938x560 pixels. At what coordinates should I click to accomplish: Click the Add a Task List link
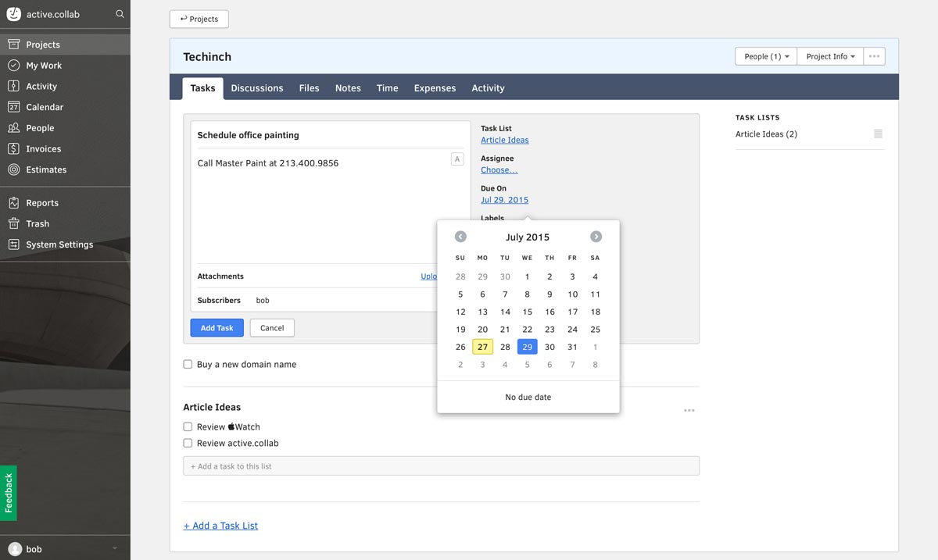coord(220,526)
